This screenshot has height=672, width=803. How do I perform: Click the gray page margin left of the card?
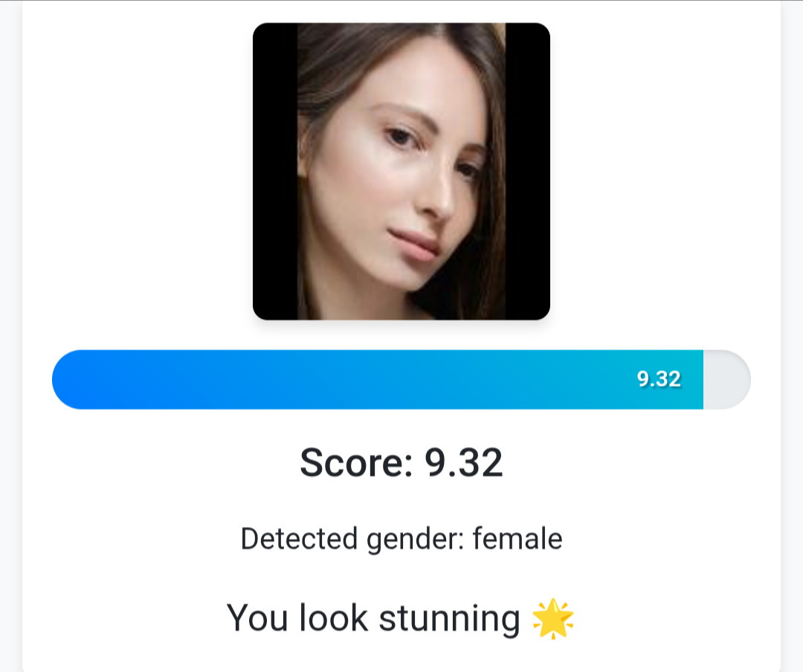pyautogui.click(x=10, y=336)
